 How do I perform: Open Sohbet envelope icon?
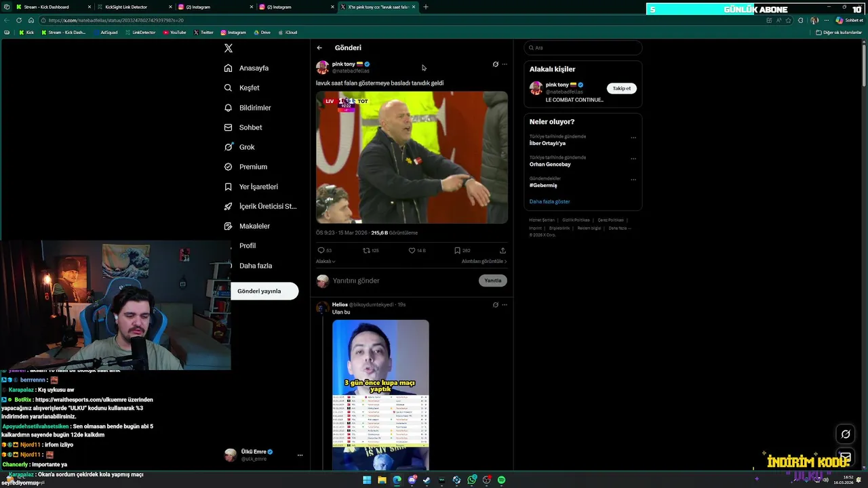pyautogui.click(x=229, y=127)
